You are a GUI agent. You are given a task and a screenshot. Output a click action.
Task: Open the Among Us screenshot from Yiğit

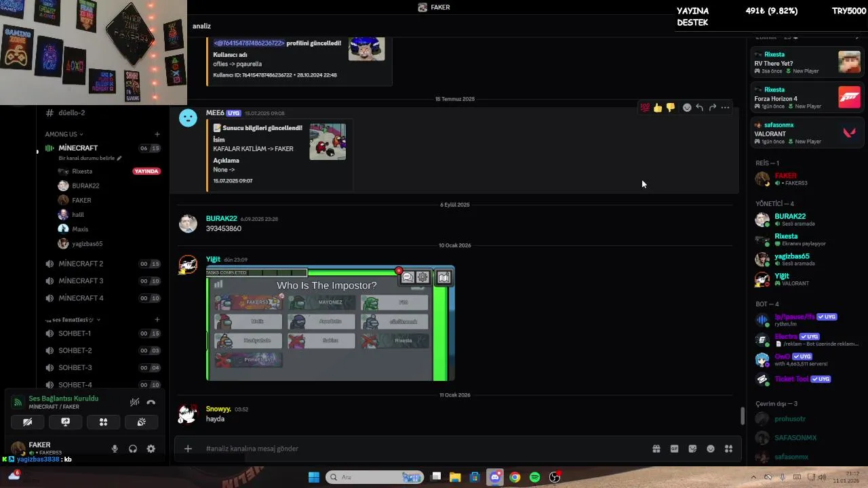pos(330,323)
